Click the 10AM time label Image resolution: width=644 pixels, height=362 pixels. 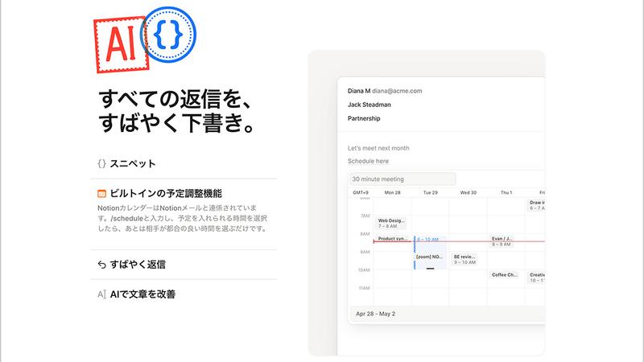point(364,270)
